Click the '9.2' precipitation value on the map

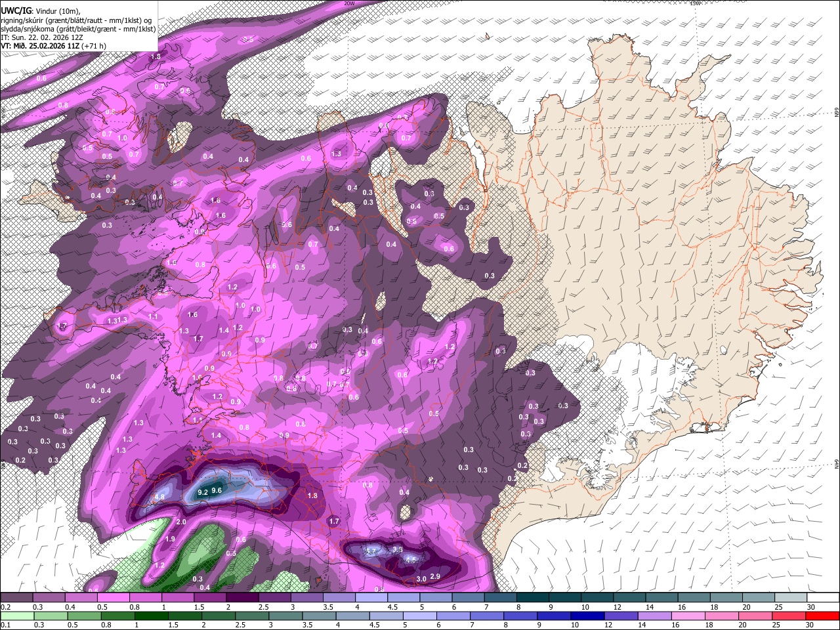[x=203, y=492]
